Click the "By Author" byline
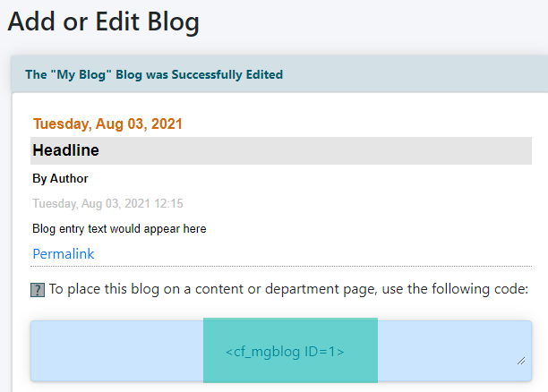The height and width of the screenshot is (392, 548). [x=60, y=179]
